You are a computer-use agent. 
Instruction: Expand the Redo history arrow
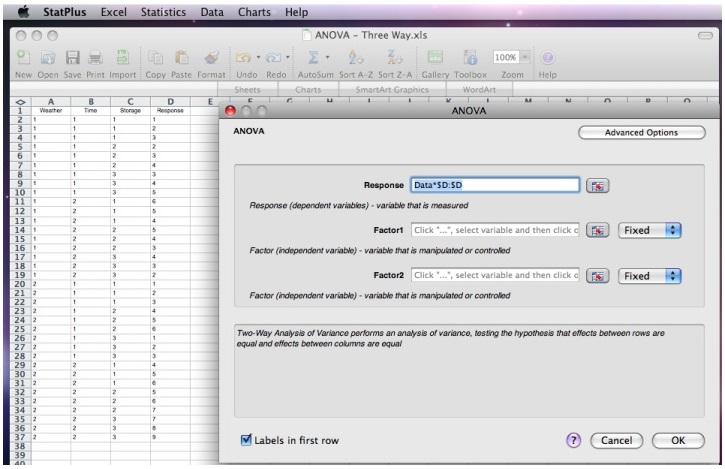pyautogui.click(x=288, y=57)
